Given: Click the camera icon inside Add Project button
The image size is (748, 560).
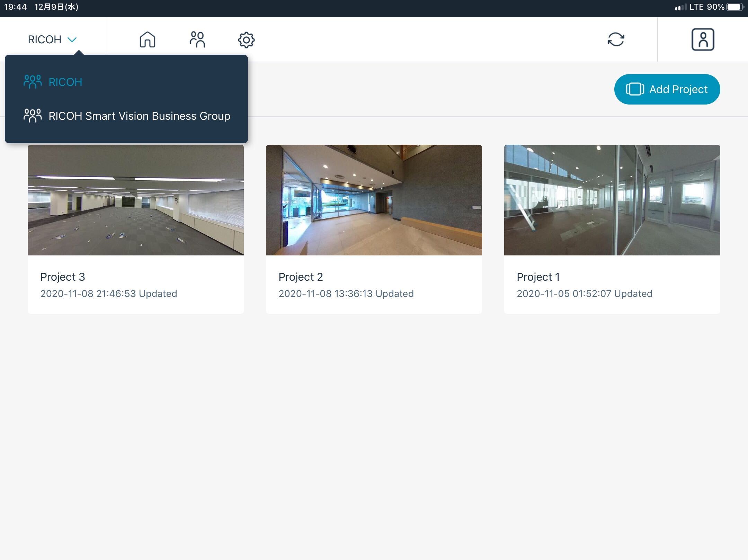Looking at the screenshot, I should [635, 89].
